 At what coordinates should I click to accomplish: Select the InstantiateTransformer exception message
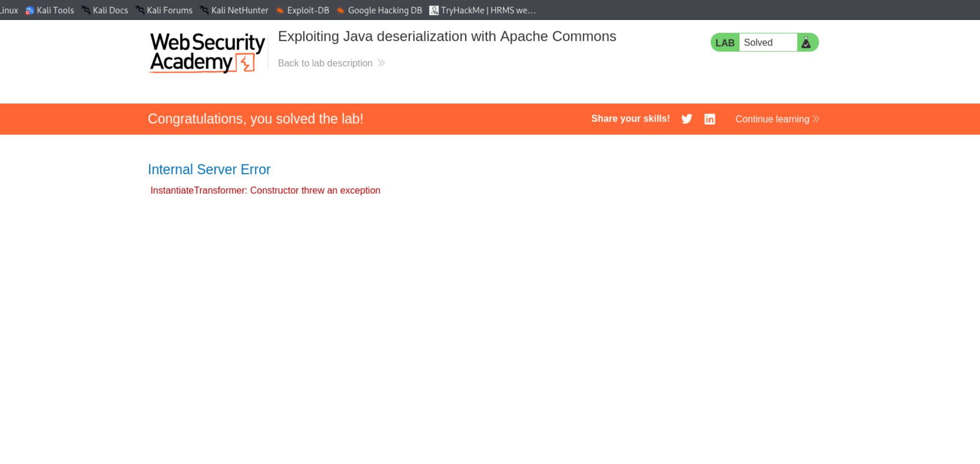[265, 190]
